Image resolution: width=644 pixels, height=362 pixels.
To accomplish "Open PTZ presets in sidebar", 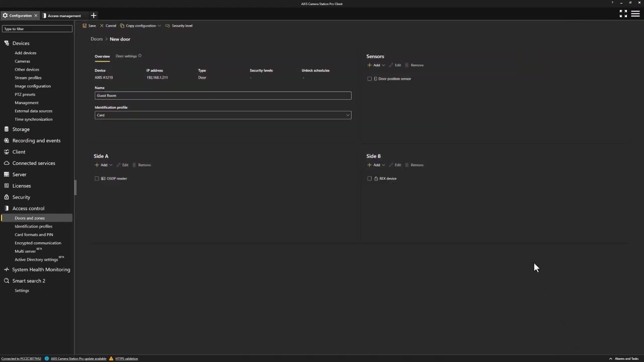I will click(25, 95).
